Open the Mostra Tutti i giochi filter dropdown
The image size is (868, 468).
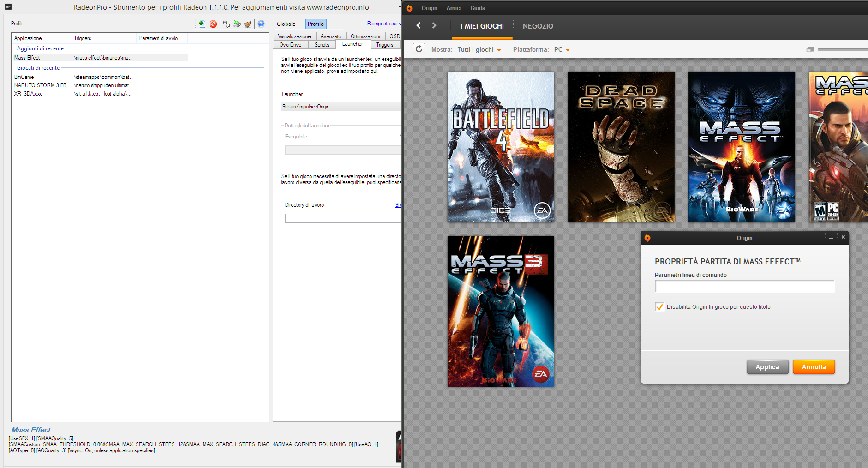[x=479, y=50]
